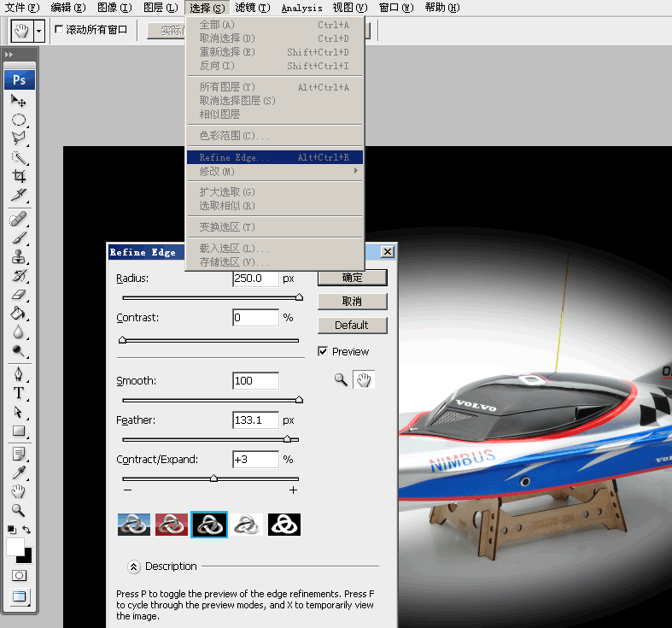Select the Elliptical Marquee tool
This screenshot has height=628, width=672.
[x=18, y=120]
